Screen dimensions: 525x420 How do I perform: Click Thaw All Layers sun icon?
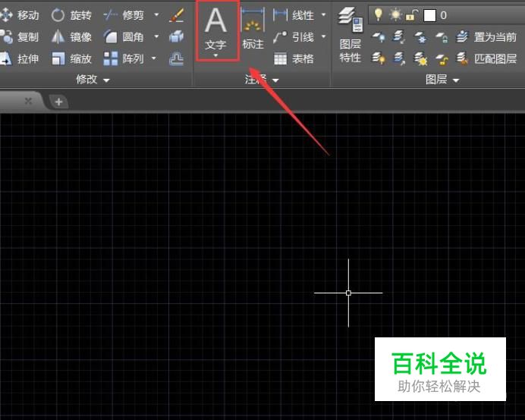point(420,59)
